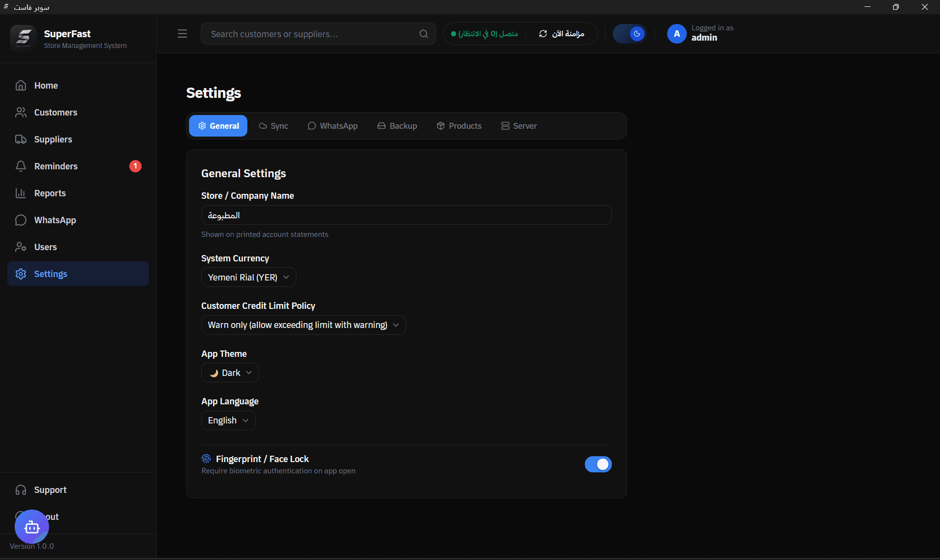Select Settings in the sidebar
Viewport: 940px width, 560px height.
(x=78, y=274)
